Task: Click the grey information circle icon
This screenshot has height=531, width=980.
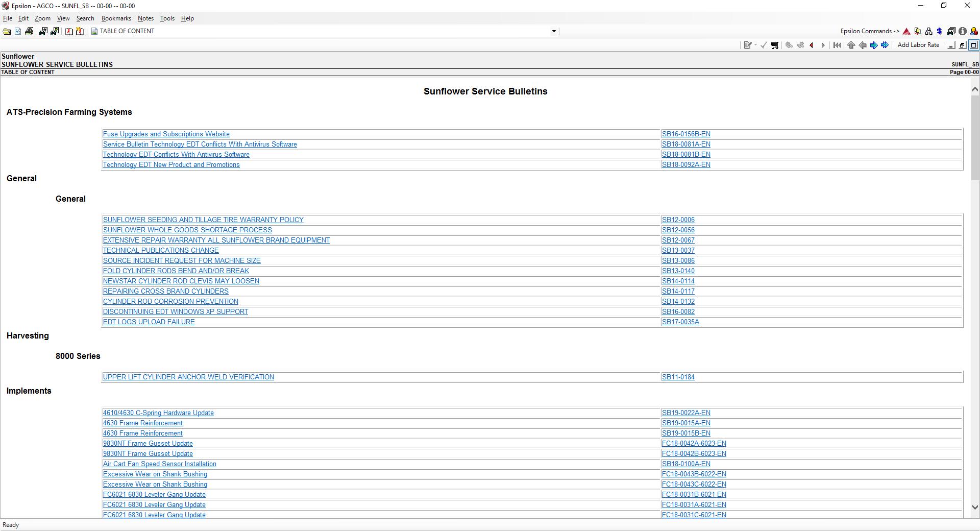Action: tap(963, 32)
